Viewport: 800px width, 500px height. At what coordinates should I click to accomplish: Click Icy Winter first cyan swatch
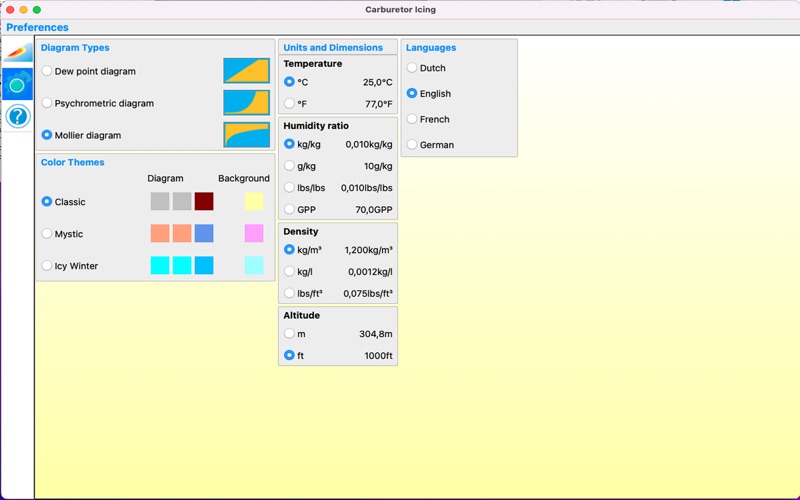pos(160,265)
